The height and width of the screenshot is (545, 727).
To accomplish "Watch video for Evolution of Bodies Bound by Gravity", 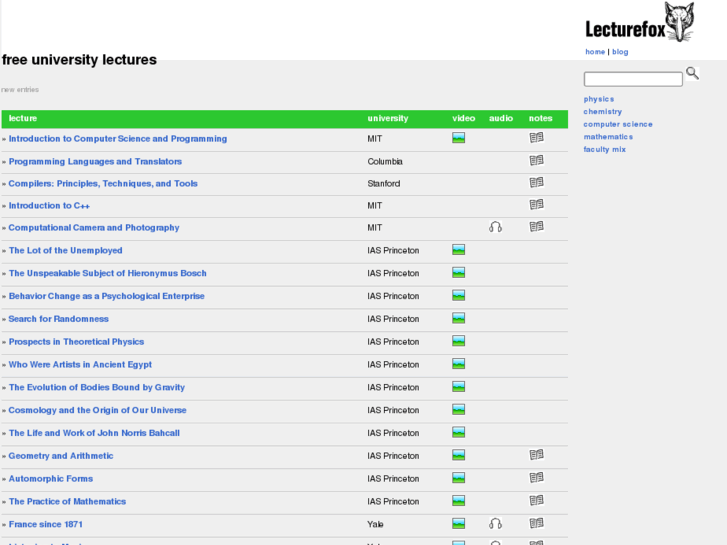I will coord(458,386).
